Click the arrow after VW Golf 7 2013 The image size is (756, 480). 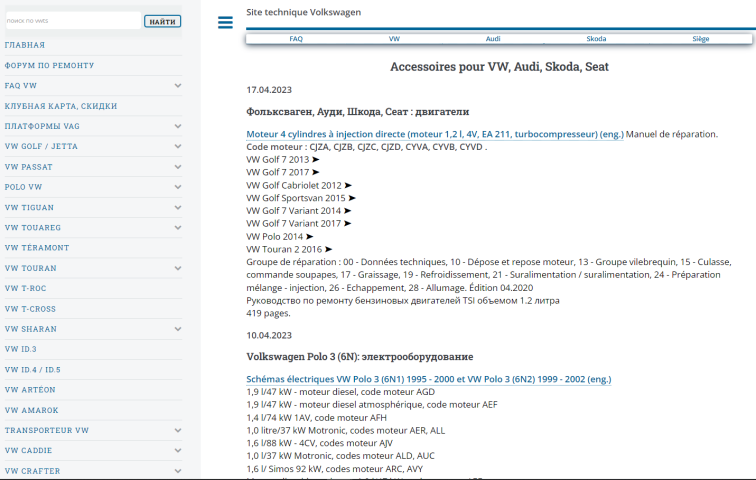click(316, 160)
